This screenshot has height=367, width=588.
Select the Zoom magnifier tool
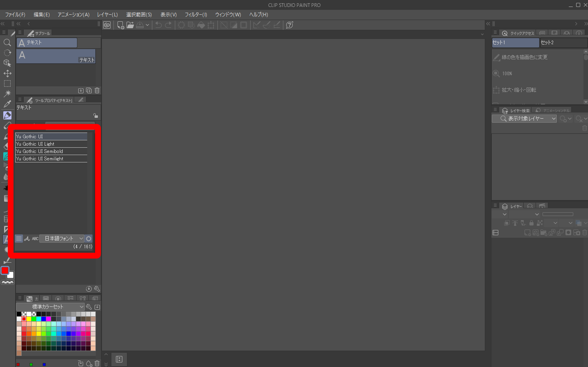tap(7, 43)
